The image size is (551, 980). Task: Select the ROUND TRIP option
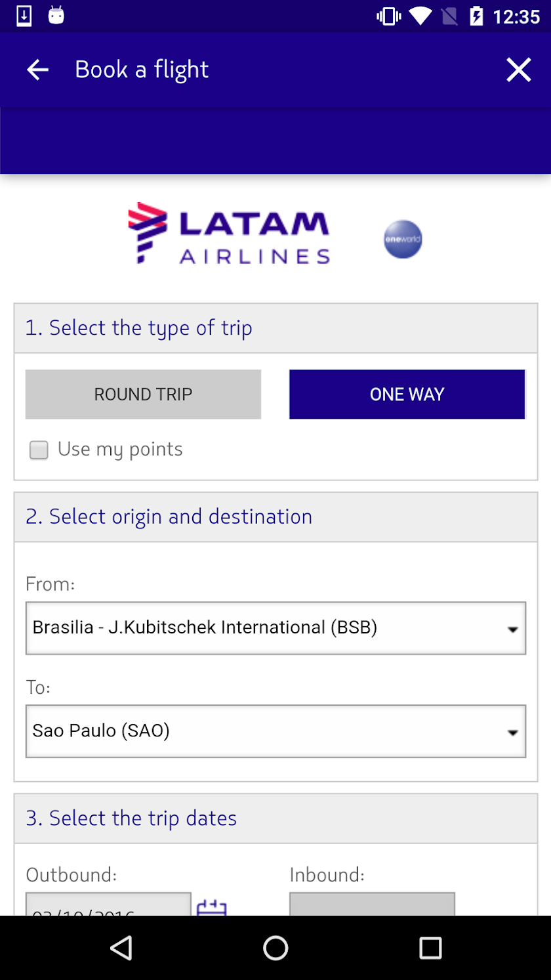[x=143, y=394]
